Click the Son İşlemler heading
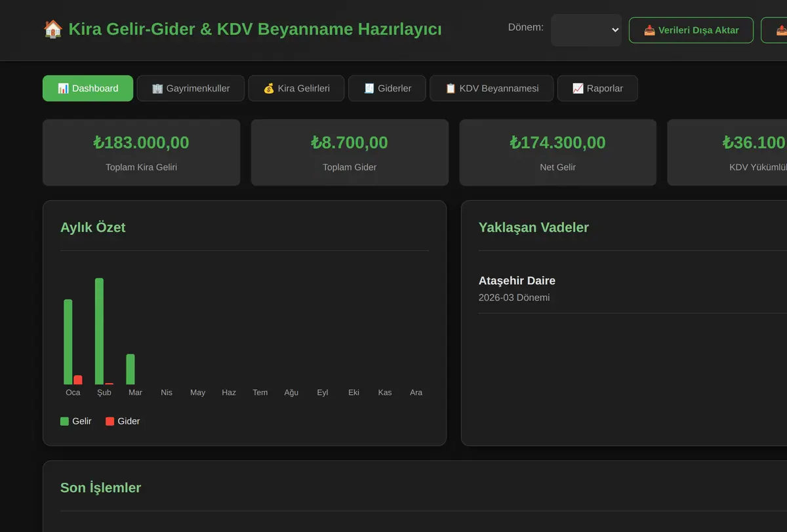Viewport: 787px width, 532px height. (x=100, y=488)
